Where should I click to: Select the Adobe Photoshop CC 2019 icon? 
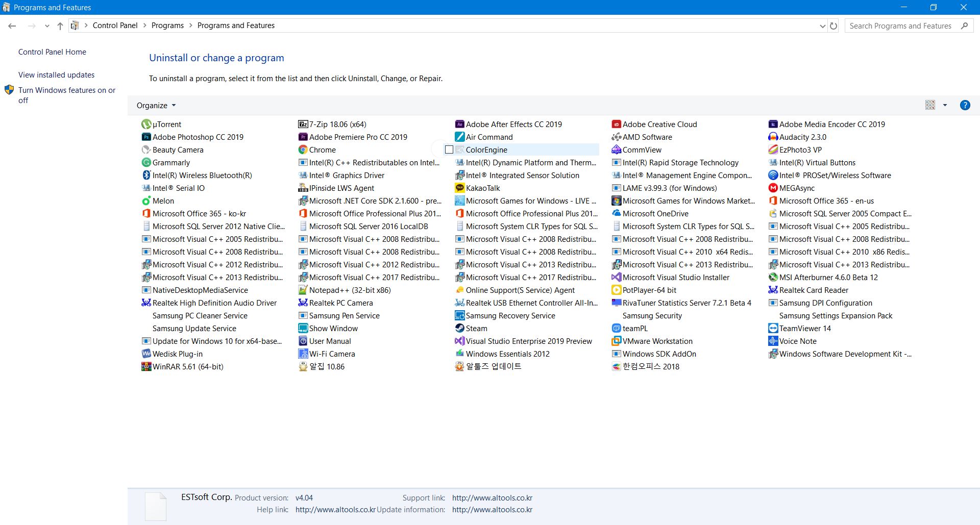point(146,137)
